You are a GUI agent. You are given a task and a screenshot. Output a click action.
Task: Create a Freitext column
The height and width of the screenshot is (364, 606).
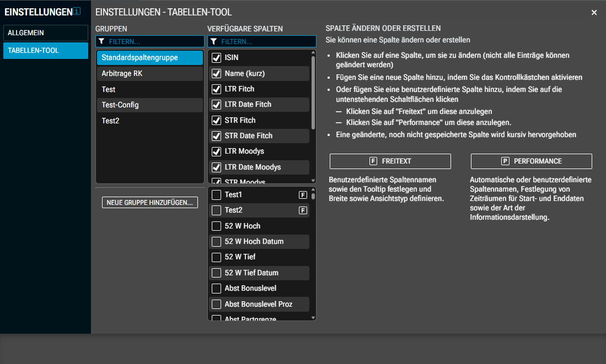point(390,161)
